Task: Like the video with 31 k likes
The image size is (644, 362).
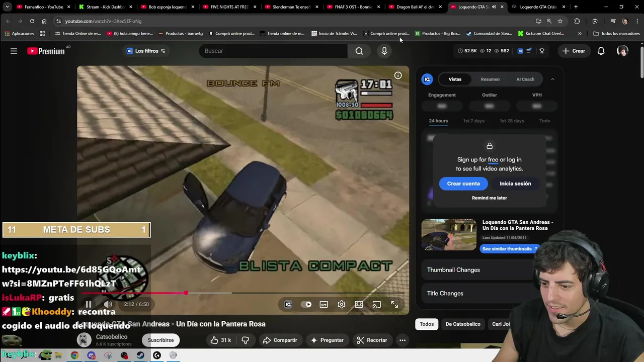Action: pos(220,340)
